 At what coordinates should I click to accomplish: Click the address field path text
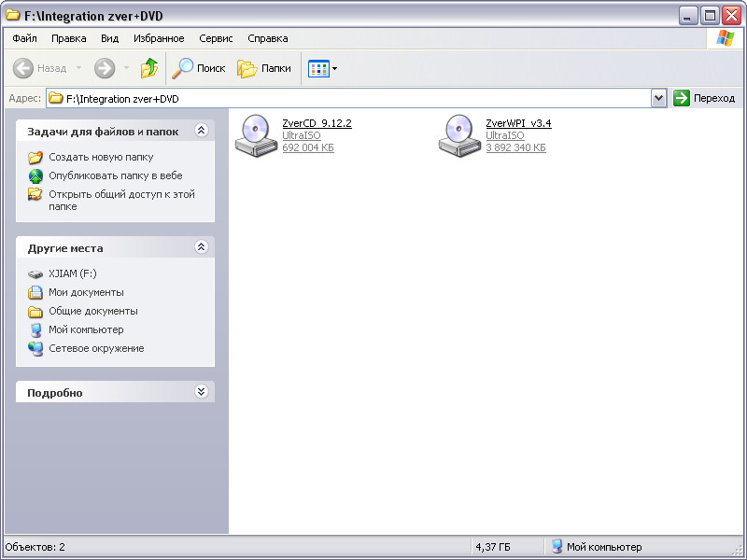point(122,99)
